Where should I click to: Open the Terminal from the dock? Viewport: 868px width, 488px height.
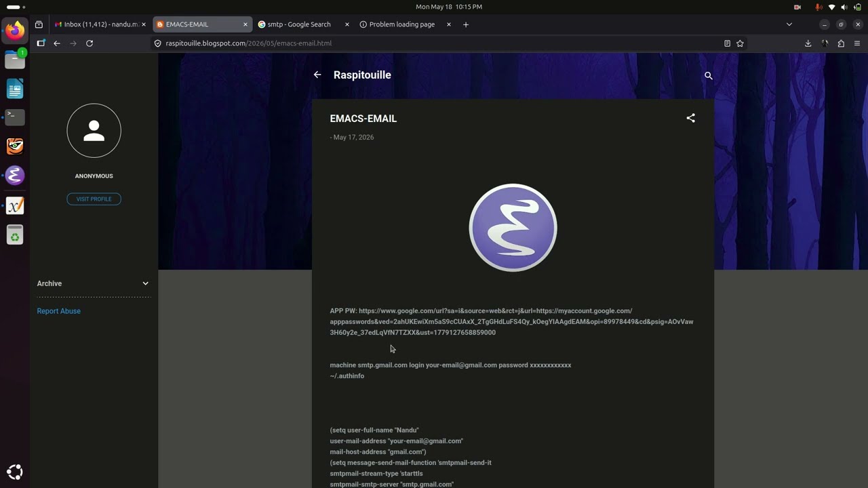click(15, 117)
